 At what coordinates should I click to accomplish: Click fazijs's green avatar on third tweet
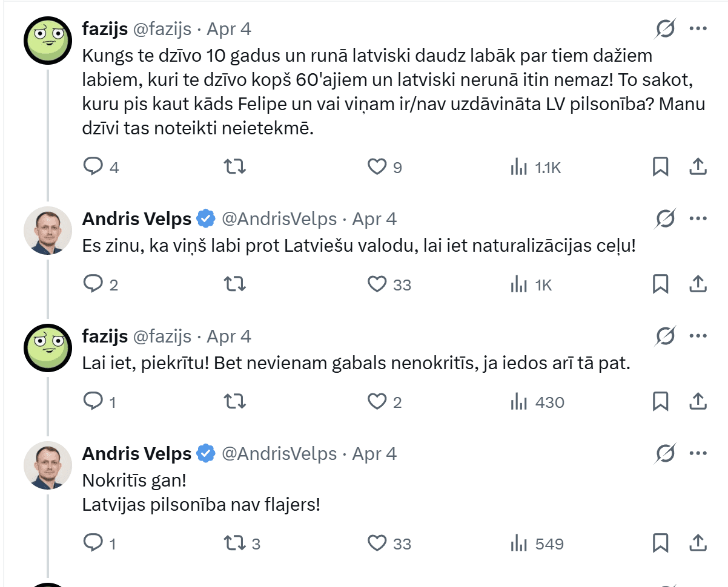tap(48, 348)
